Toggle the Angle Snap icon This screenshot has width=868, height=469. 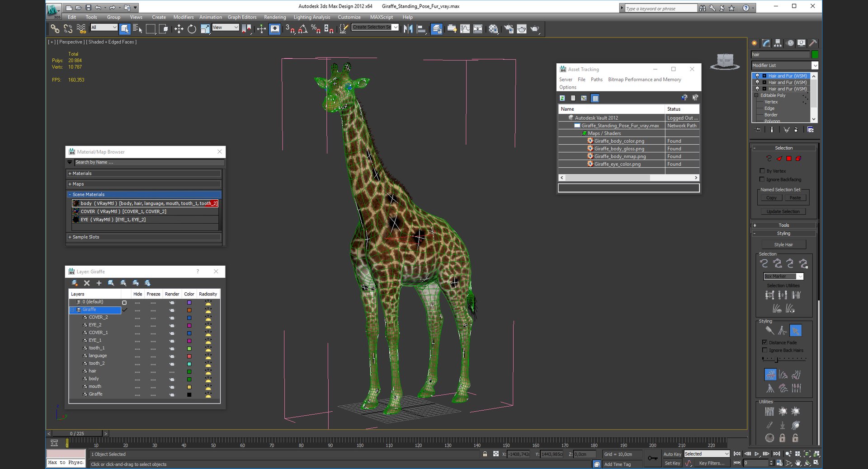[303, 29]
